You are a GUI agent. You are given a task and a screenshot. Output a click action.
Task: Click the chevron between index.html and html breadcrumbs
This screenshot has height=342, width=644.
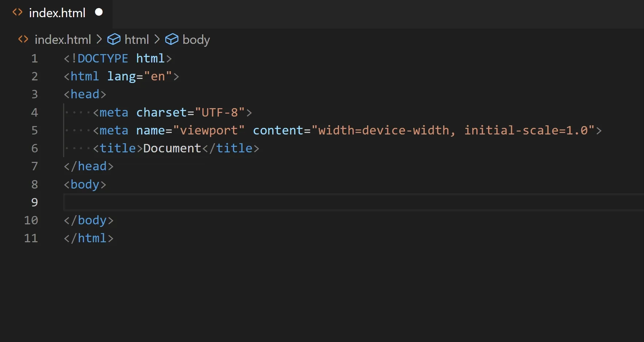click(x=99, y=39)
